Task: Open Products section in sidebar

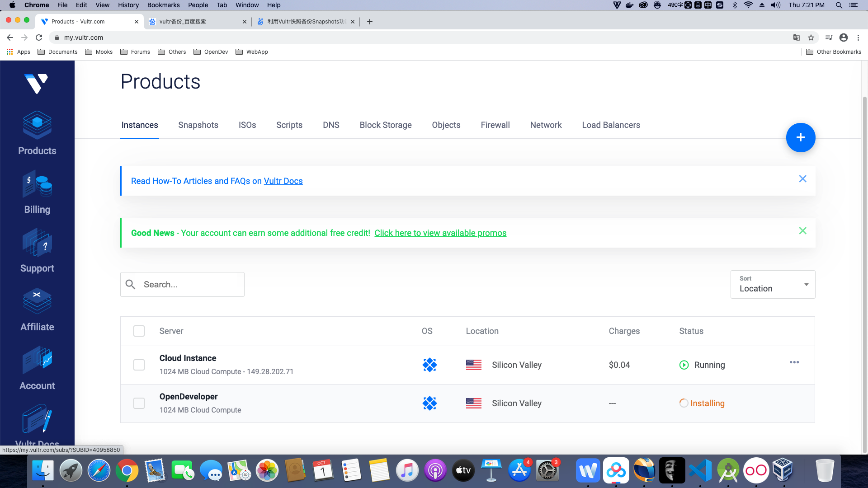Action: [x=37, y=133]
